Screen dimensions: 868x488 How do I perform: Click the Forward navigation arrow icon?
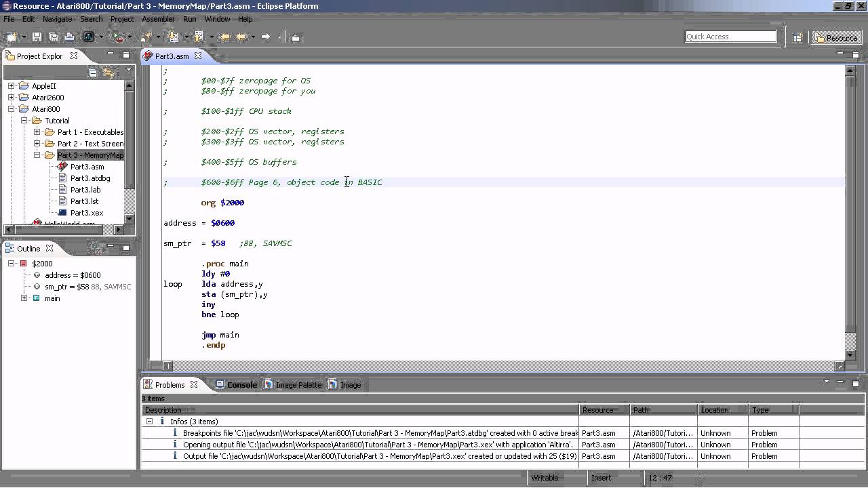tap(266, 37)
